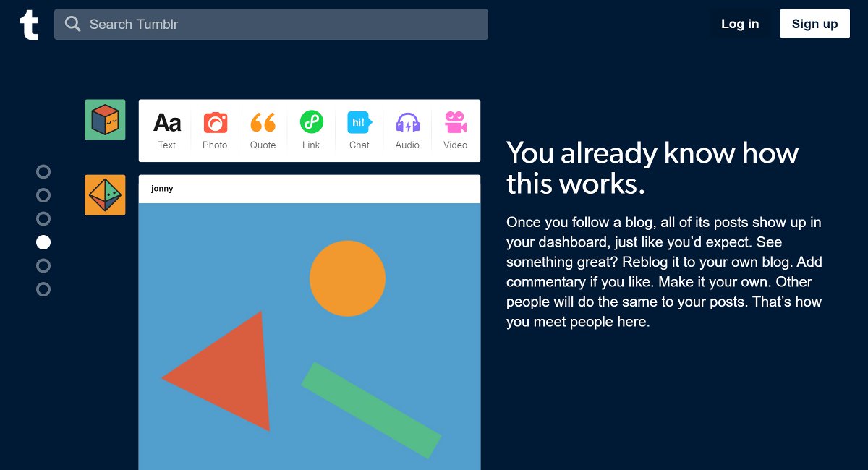
Task: Go to the first slide indicator dot
Action: click(x=43, y=171)
